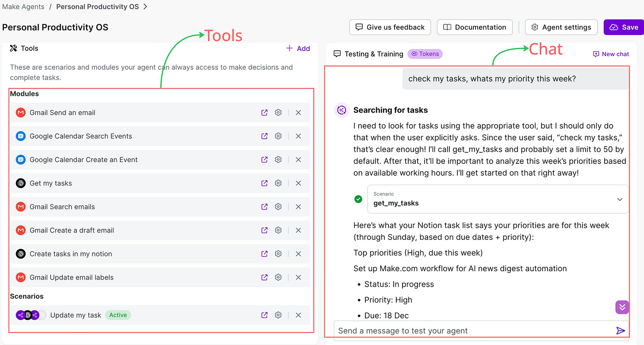Click the Google Calendar icon on Search Events
644x345 pixels.
20,136
